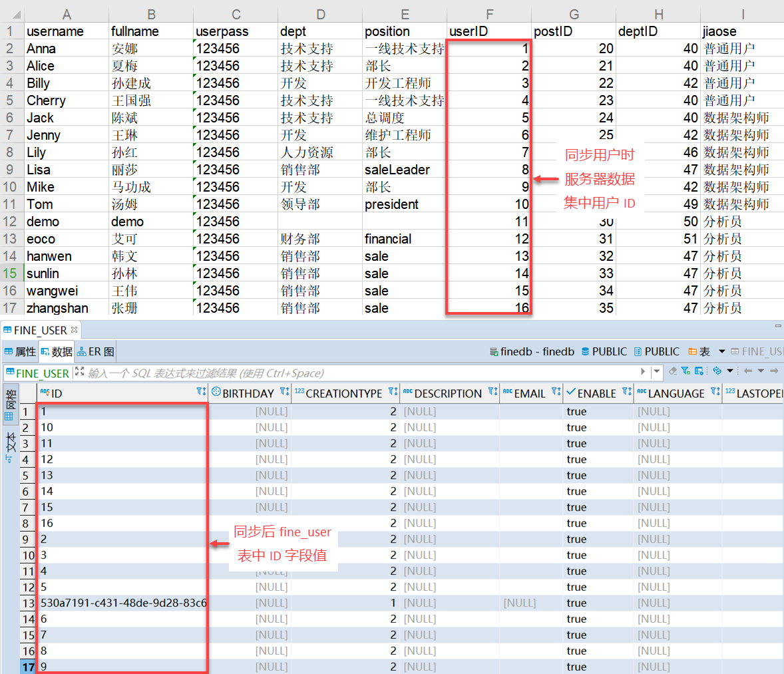The width and height of the screenshot is (784, 674).
Task: Click the 'president' position cell
Action: pos(405,204)
